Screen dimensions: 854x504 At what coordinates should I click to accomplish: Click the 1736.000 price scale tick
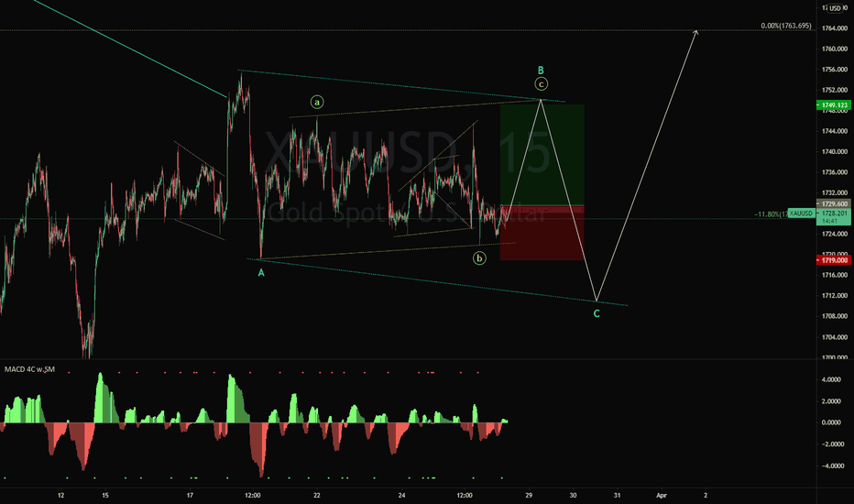(835, 172)
